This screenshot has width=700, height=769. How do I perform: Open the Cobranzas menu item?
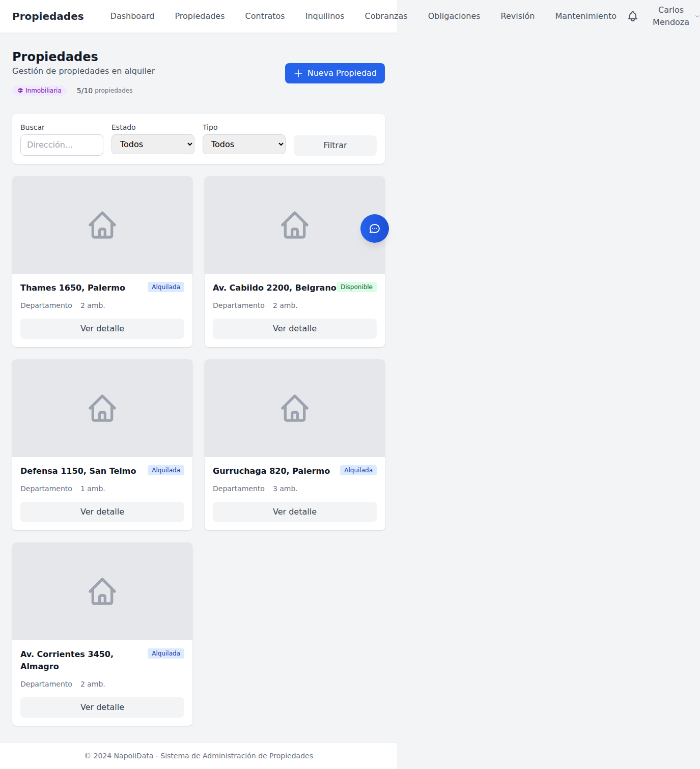click(x=385, y=16)
